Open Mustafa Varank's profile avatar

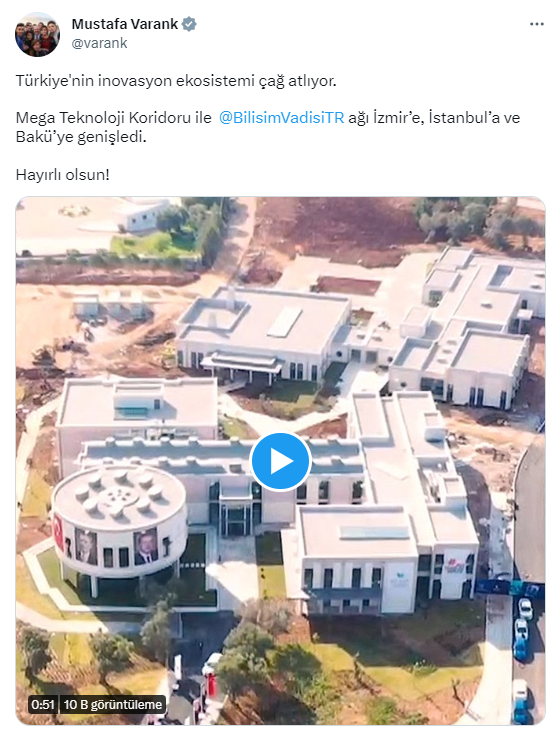37,34
